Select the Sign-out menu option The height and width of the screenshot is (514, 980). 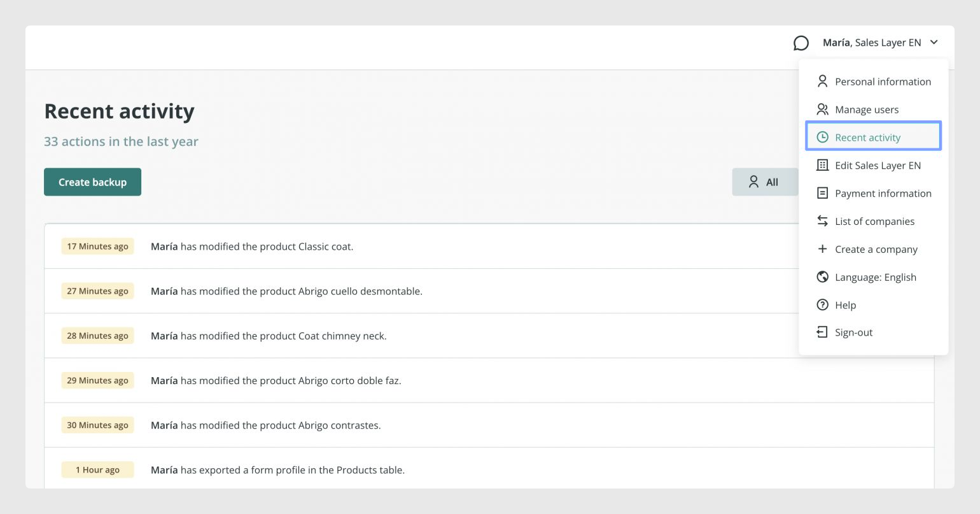tap(873, 332)
